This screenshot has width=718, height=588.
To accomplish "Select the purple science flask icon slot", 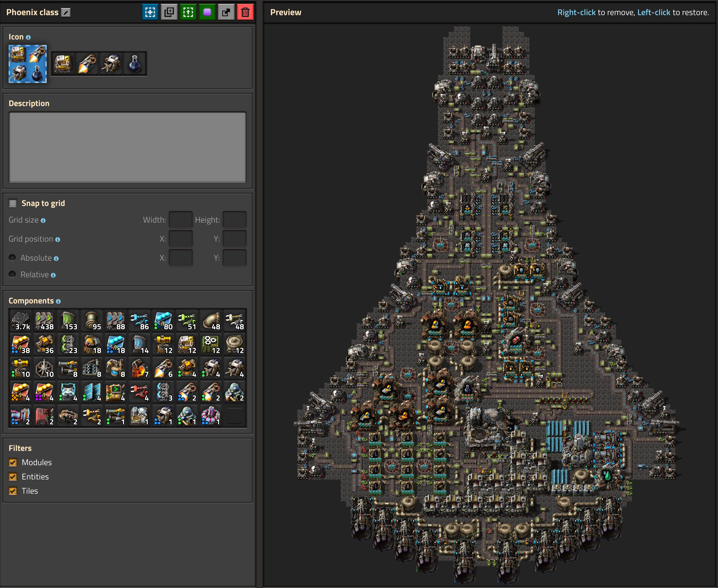I will coord(134,64).
